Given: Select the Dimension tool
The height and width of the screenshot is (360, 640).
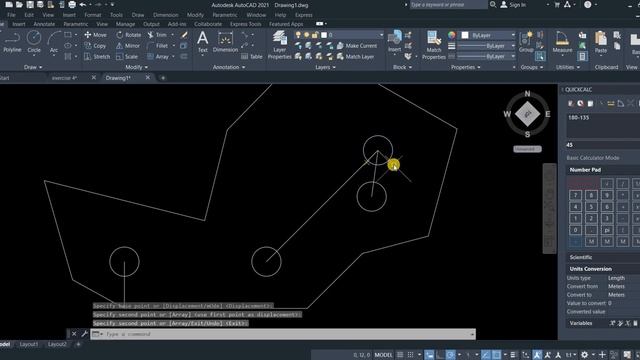Looking at the screenshot, I should [x=225, y=42].
